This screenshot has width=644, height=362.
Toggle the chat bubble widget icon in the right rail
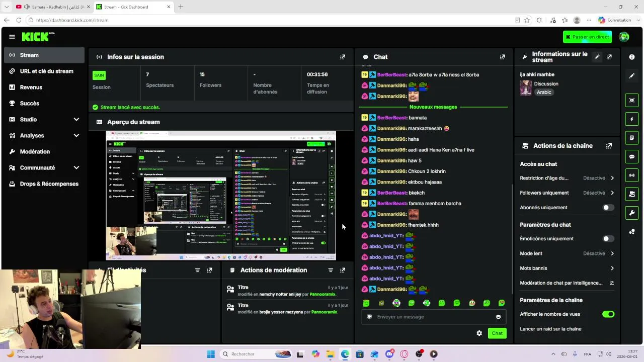(632, 157)
